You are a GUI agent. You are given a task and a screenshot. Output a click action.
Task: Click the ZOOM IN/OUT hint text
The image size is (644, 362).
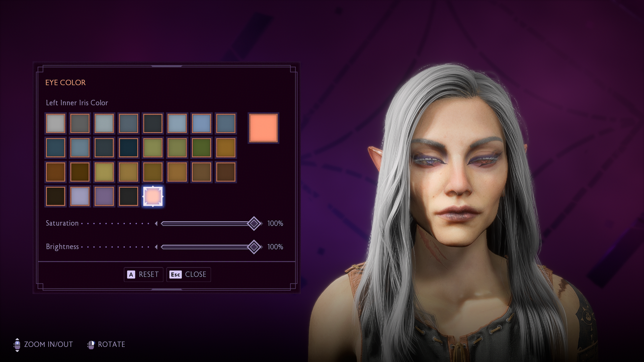pyautogui.click(x=48, y=344)
